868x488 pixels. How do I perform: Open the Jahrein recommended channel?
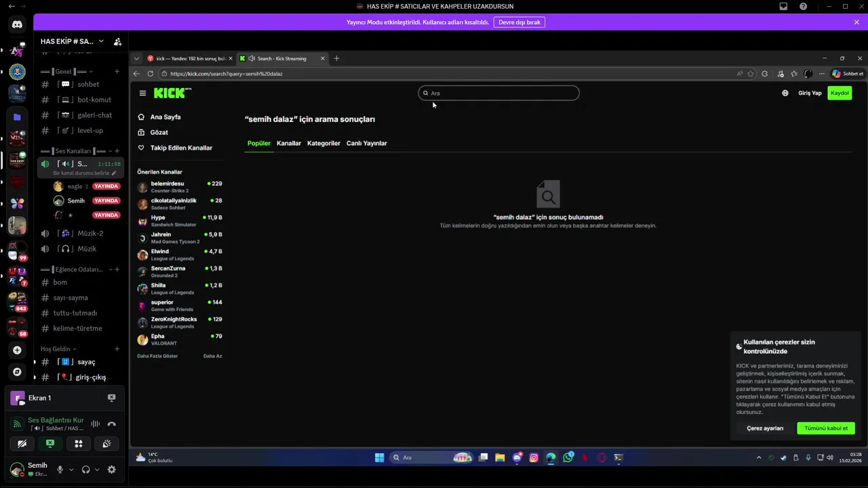[x=180, y=238]
